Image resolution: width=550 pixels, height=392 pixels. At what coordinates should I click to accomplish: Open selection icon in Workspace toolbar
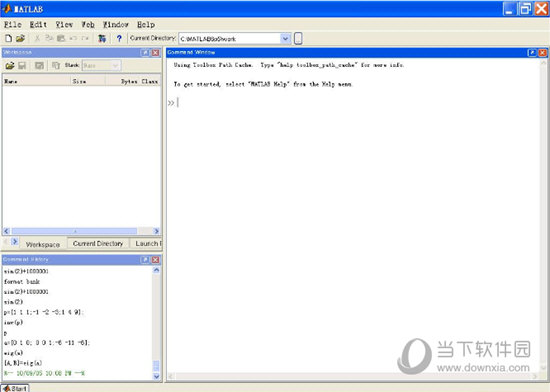(39, 66)
